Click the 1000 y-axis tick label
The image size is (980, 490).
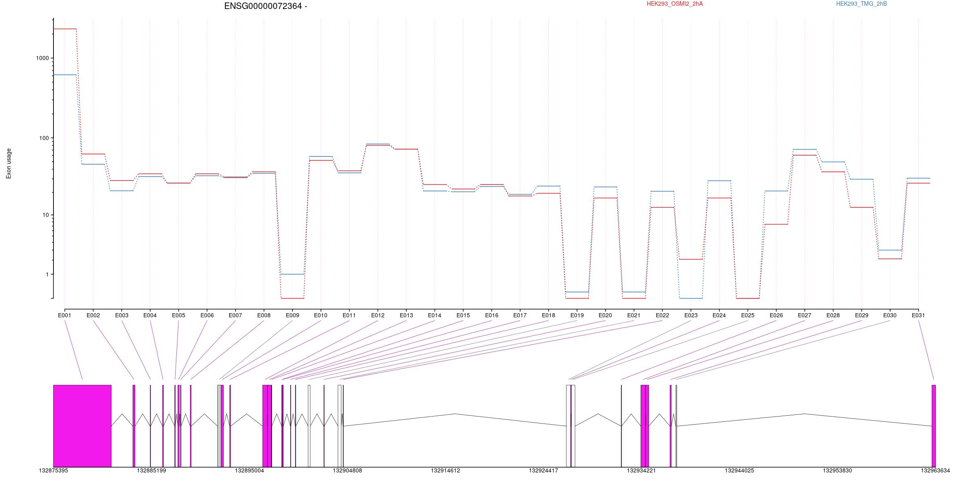point(42,58)
